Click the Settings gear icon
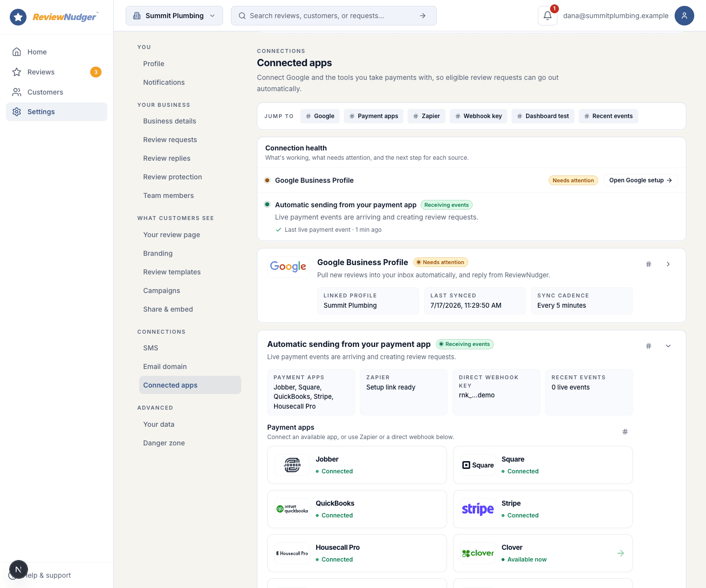 (17, 112)
